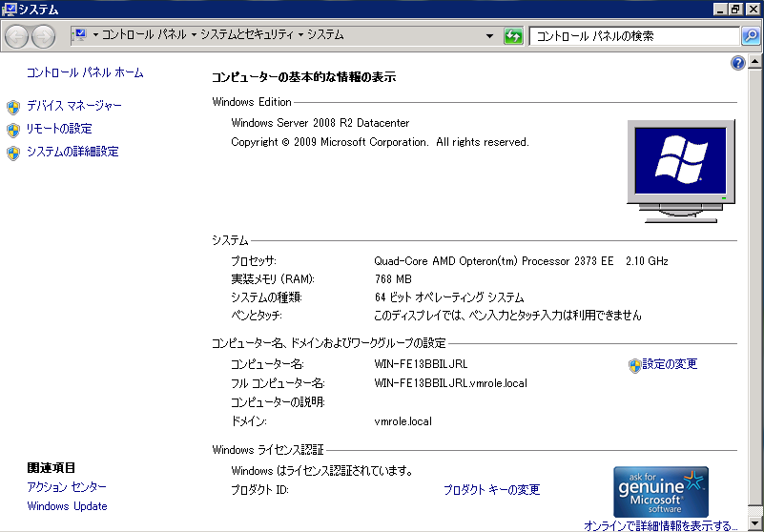The width and height of the screenshot is (764, 532).
Task: Open システムの詳細設定
Action: pyautogui.click(x=72, y=152)
